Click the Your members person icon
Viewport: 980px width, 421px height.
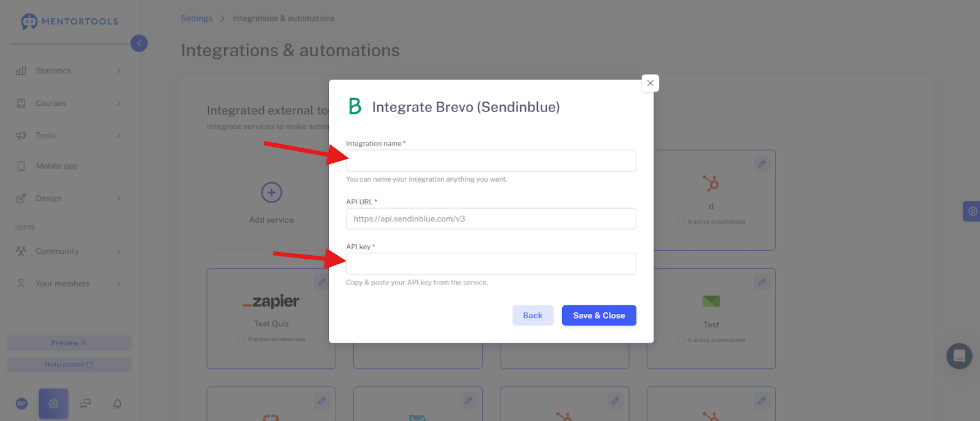click(x=21, y=284)
